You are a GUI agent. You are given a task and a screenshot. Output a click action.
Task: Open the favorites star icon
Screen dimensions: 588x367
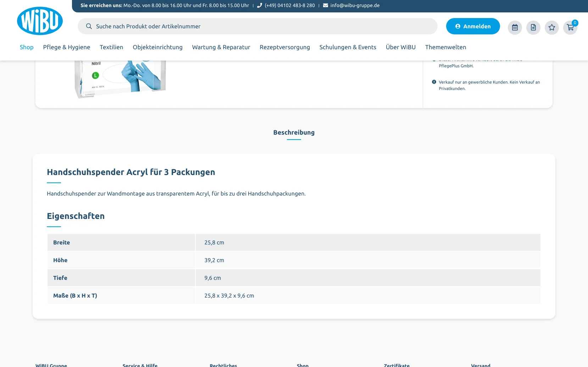point(552,27)
